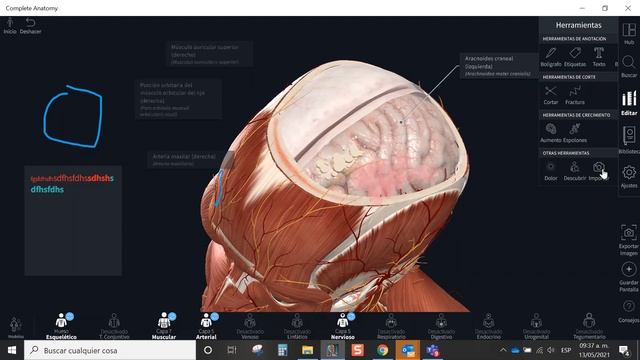The height and width of the screenshot is (360, 640).
Task: Click the red sdfhsfdhssdhshs text annotation
Action: click(x=72, y=178)
